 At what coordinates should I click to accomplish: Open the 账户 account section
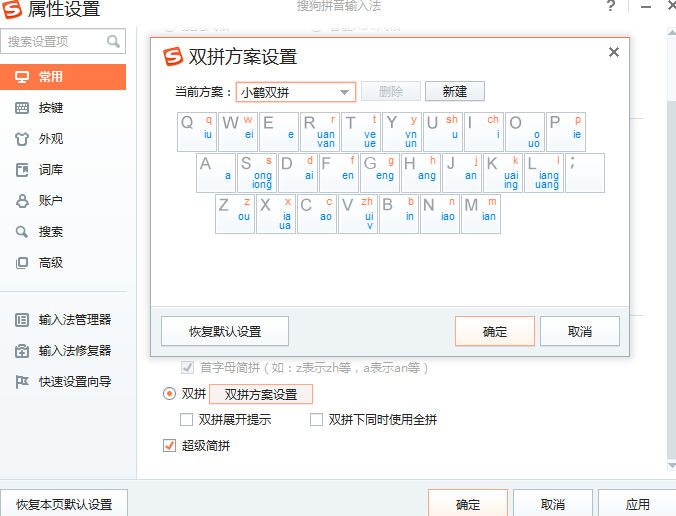(x=50, y=201)
